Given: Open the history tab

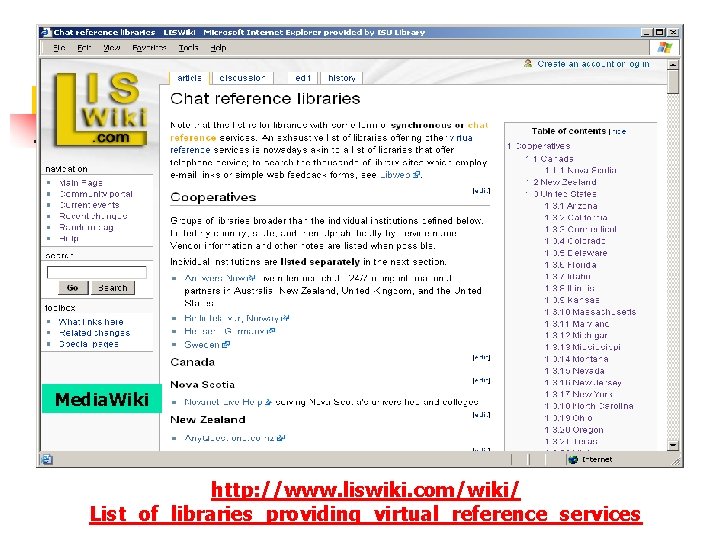Looking at the screenshot, I should (x=342, y=78).
